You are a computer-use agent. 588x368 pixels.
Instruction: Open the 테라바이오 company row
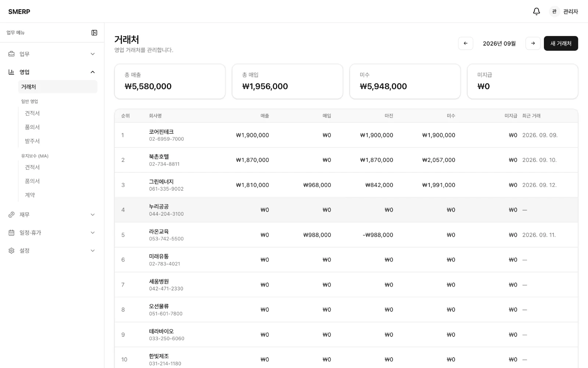pos(346,335)
